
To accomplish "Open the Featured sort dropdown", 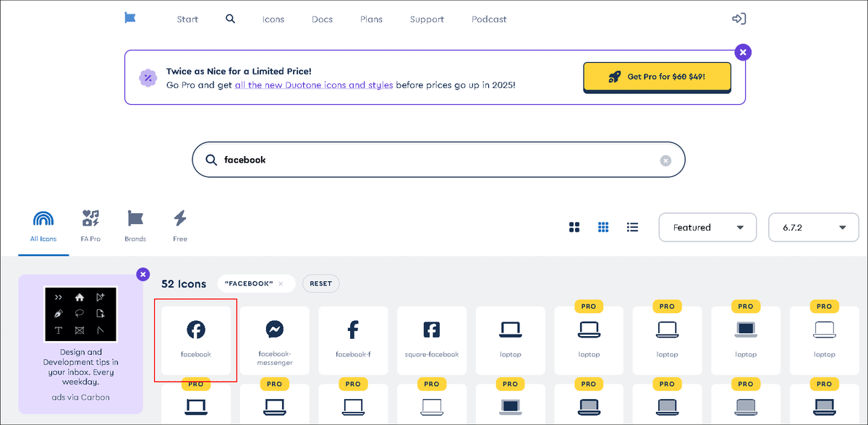I will [707, 227].
